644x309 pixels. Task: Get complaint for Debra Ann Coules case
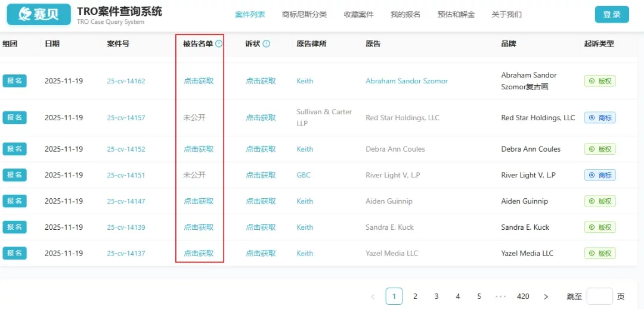tap(261, 149)
